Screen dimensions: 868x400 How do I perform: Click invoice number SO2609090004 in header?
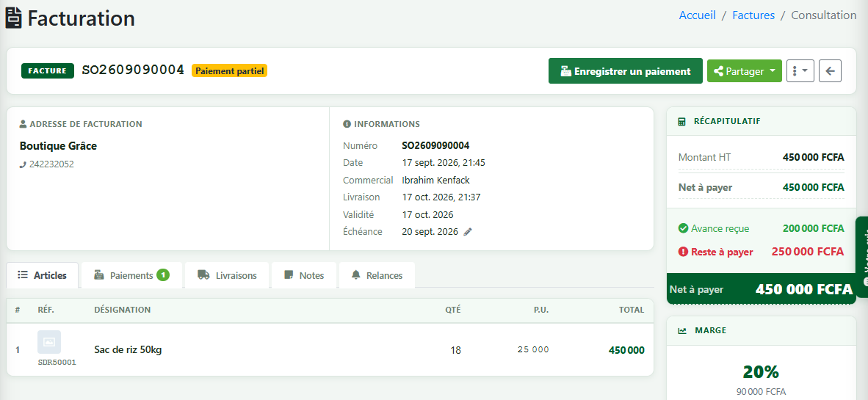click(x=133, y=70)
